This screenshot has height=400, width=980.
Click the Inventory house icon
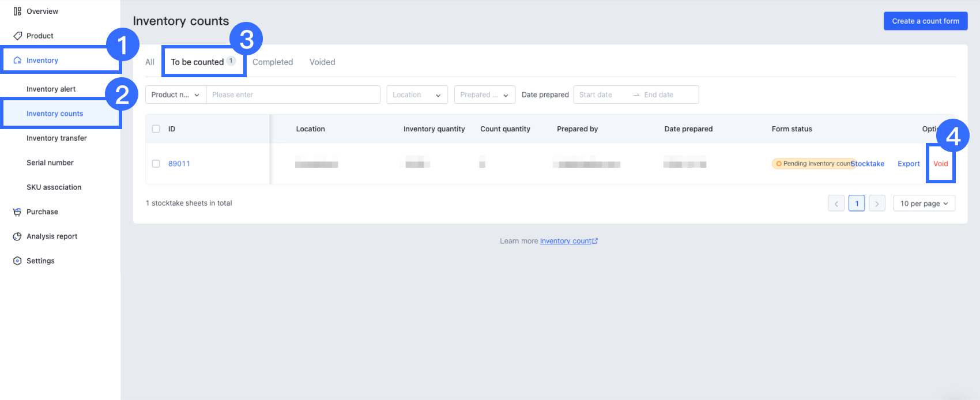(17, 61)
